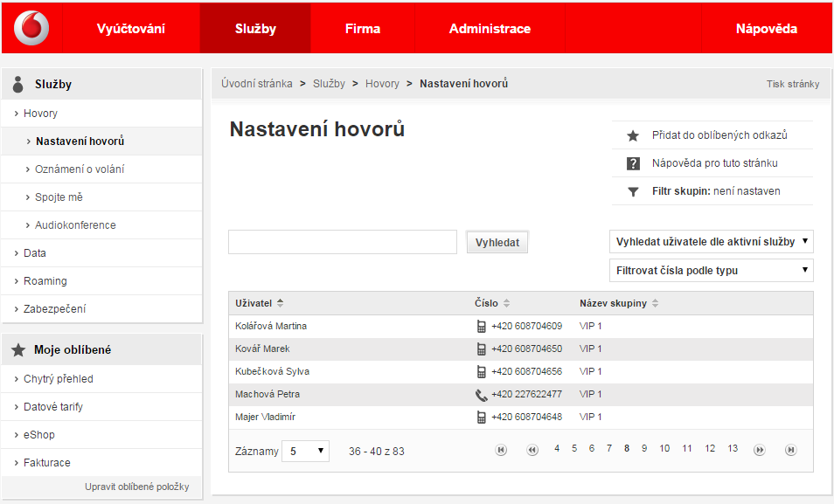The width and height of the screenshot is (834, 504).
Task: Open Nápověda pro tuto stránku link
Action: [715, 163]
